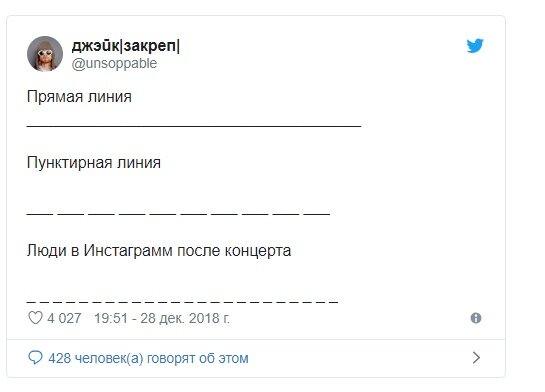
Task: Click the 'Пунктирная линия' text line
Action: tap(94, 163)
